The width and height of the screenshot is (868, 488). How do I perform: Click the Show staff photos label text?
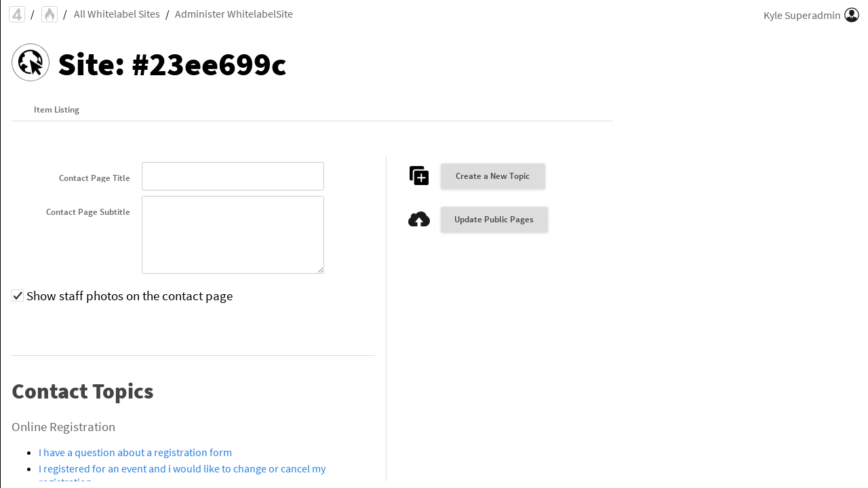click(x=130, y=296)
